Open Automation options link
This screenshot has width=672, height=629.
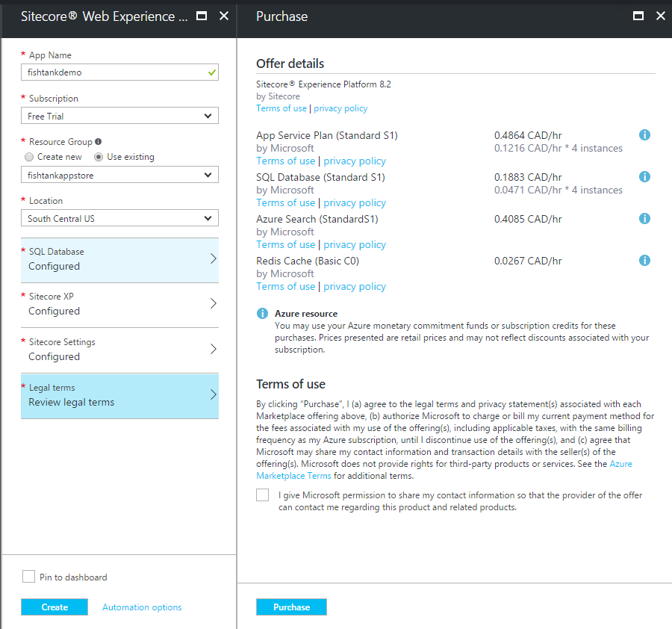click(x=142, y=607)
